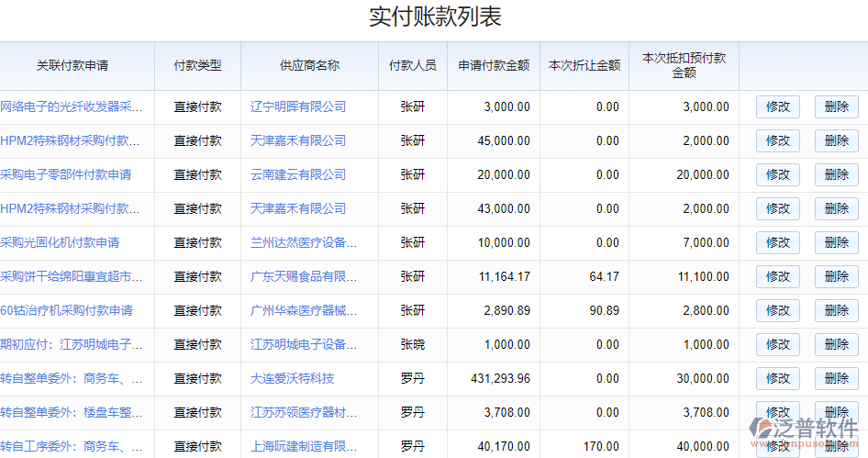Click 删除 for the 采购光固化机 row
This screenshot has width=868, height=458.
tap(837, 242)
